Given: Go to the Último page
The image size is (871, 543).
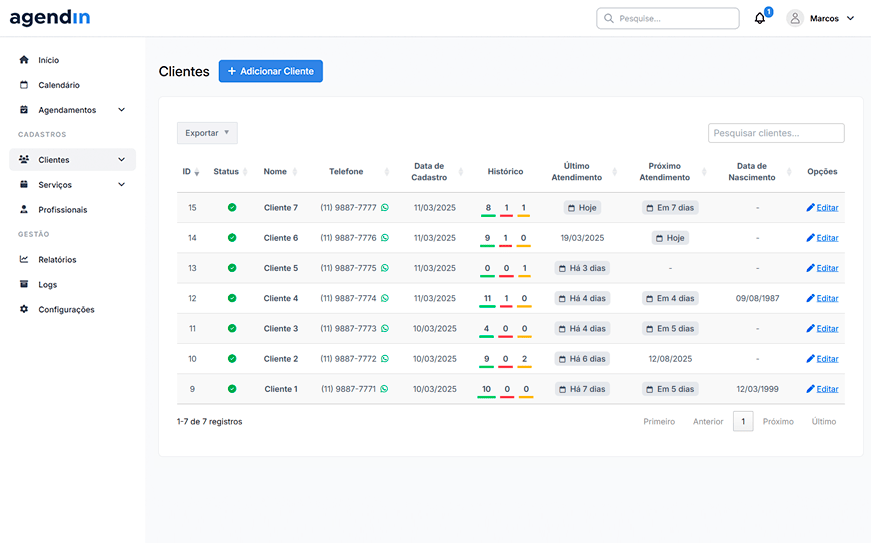Looking at the screenshot, I should click(x=823, y=421).
